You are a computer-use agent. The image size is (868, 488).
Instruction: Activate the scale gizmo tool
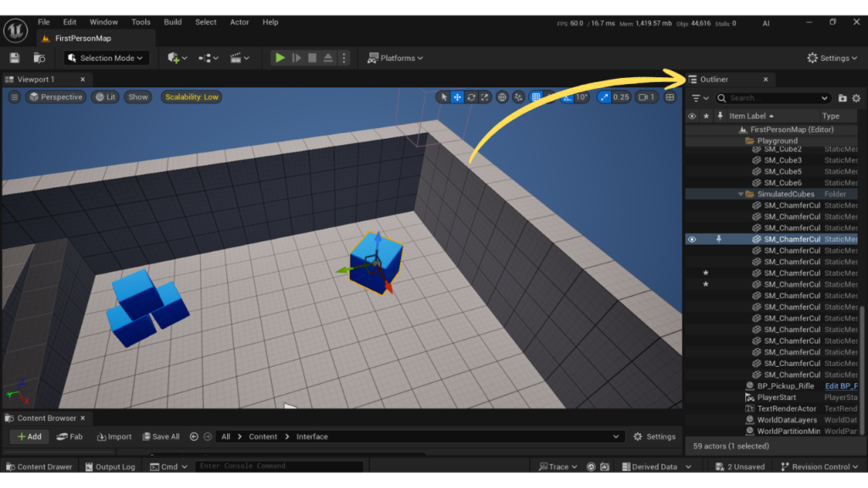tap(485, 97)
